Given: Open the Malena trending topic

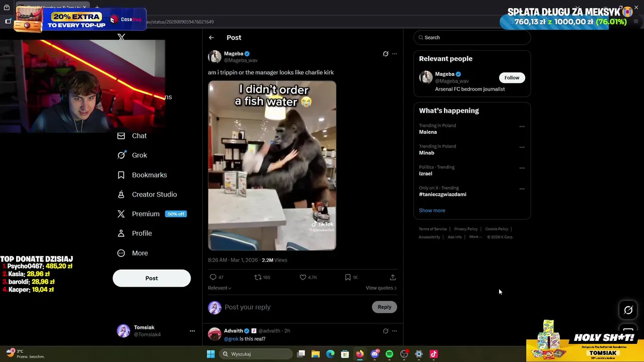Looking at the screenshot, I should pyautogui.click(x=428, y=132).
